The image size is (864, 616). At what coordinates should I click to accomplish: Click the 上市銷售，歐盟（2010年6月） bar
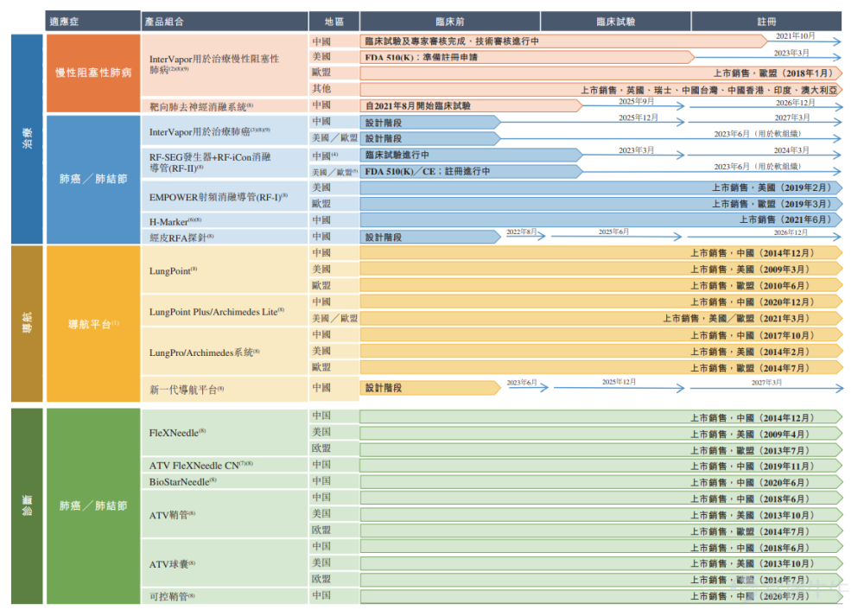[601, 285]
